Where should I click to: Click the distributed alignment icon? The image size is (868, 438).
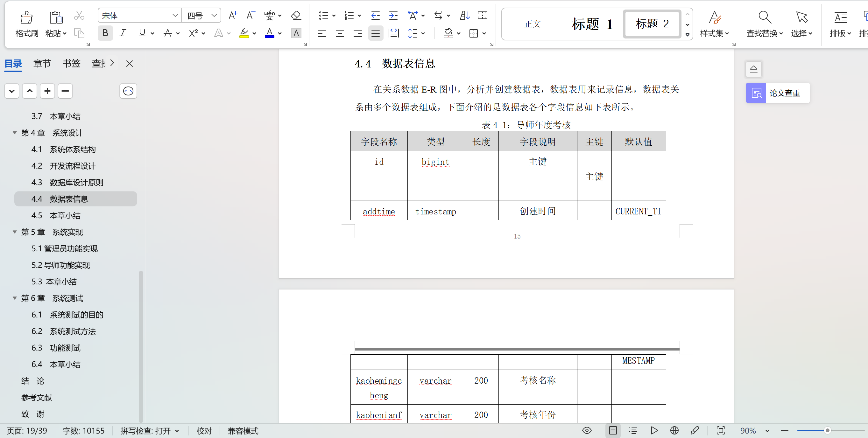393,33
